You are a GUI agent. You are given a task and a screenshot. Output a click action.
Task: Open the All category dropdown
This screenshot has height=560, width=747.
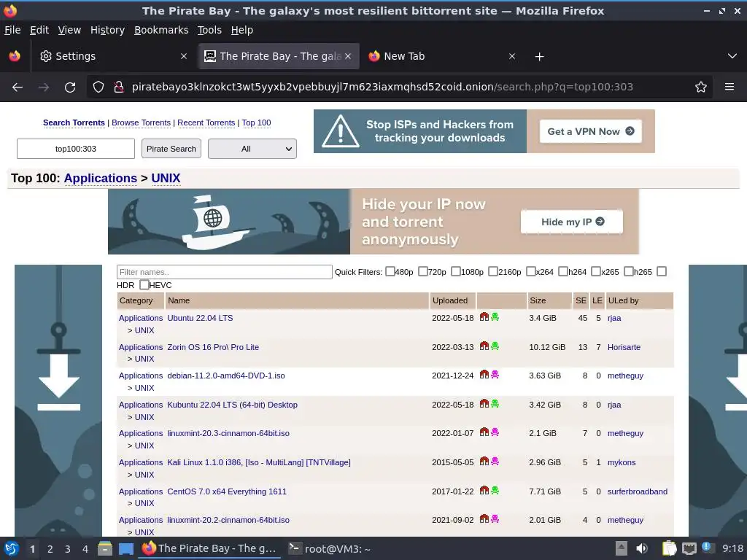[x=252, y=149]
